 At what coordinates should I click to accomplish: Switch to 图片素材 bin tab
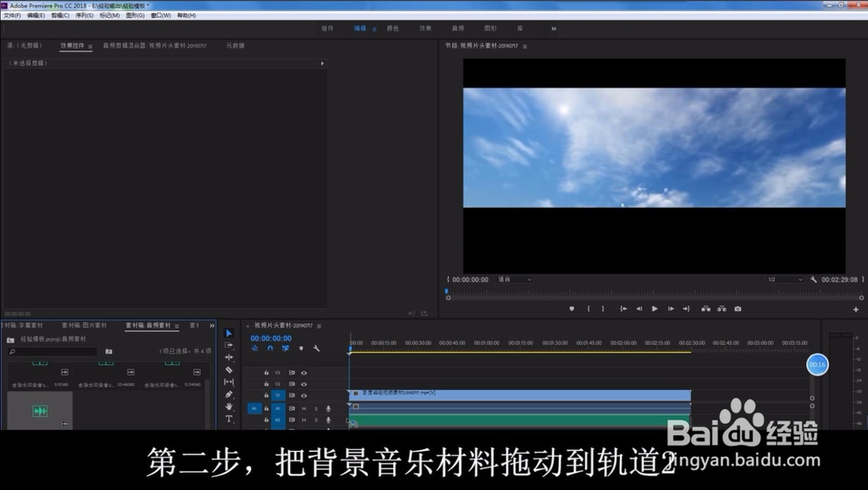pyautogui.click(x=84, y=326)
